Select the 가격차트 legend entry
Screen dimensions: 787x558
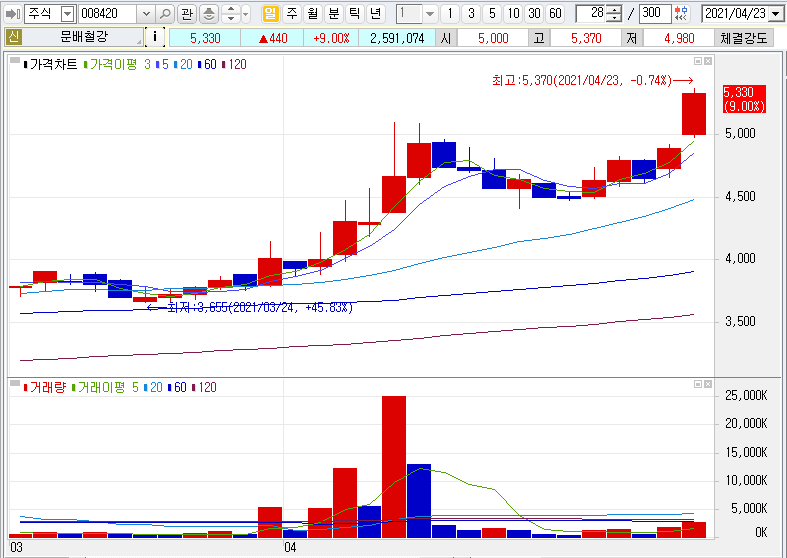pyautogui.click(x=51, y=64)
